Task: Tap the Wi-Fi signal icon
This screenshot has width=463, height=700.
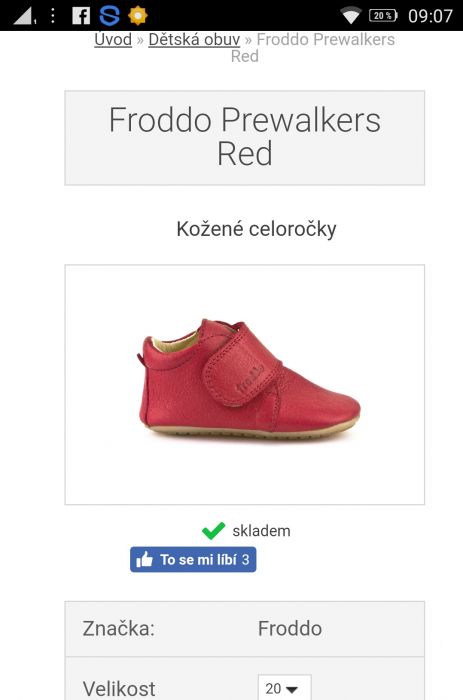Action: [351, 16]
